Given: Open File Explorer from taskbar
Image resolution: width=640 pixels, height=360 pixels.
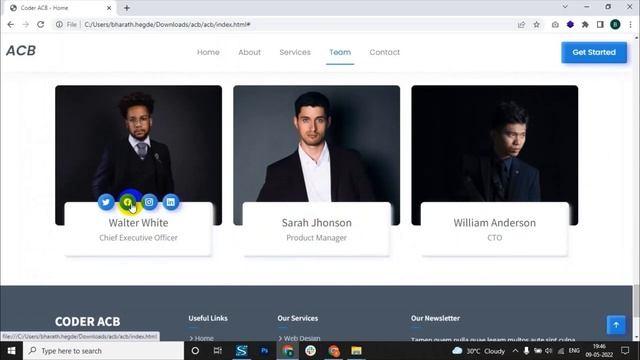Looking at the screenshot, I should [356, 351].
